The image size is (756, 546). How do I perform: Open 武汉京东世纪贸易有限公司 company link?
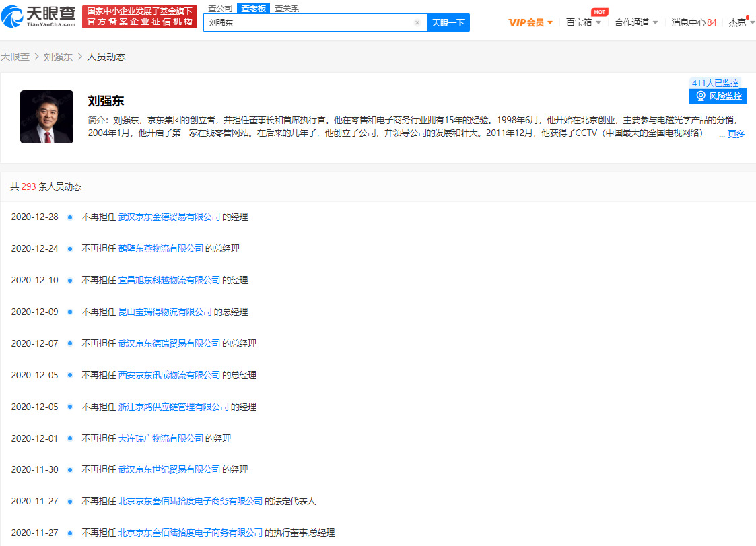click(169, 469)
